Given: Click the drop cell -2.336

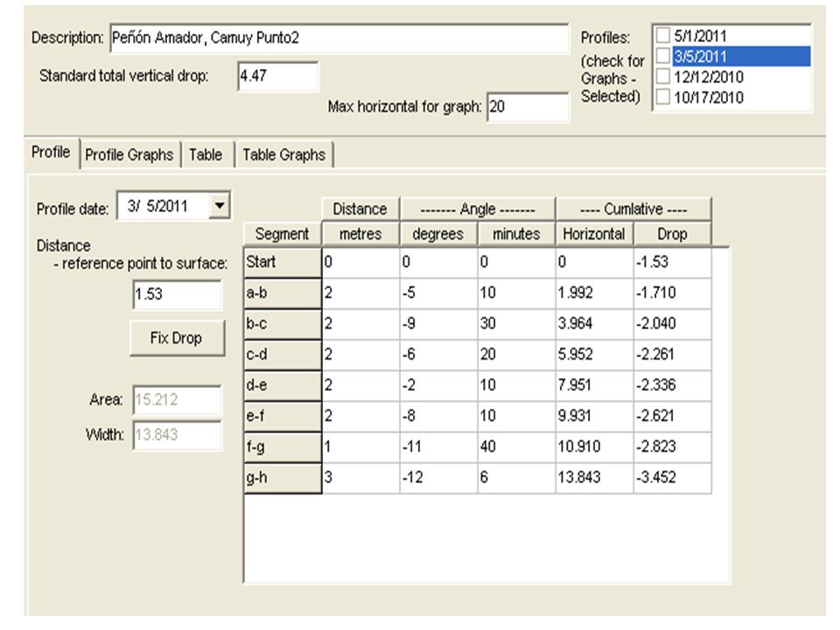Looking at the screenshot, I should [x=672, y=385].
